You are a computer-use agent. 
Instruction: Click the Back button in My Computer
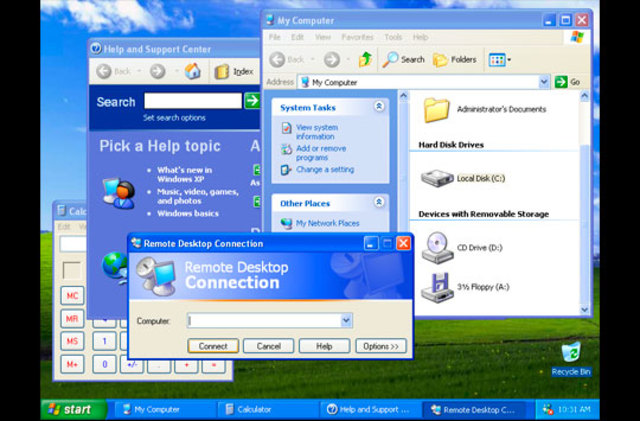coord(287,60)
